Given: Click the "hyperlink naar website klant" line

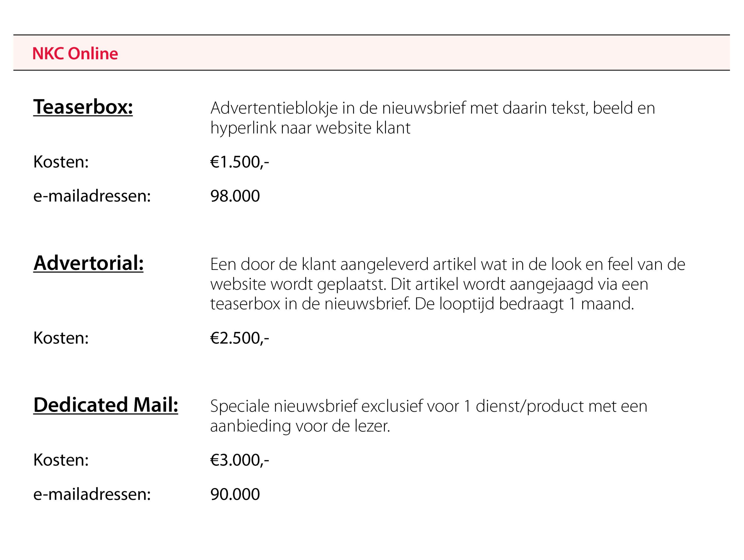Looking at the screenshot, I should point(310,128).
